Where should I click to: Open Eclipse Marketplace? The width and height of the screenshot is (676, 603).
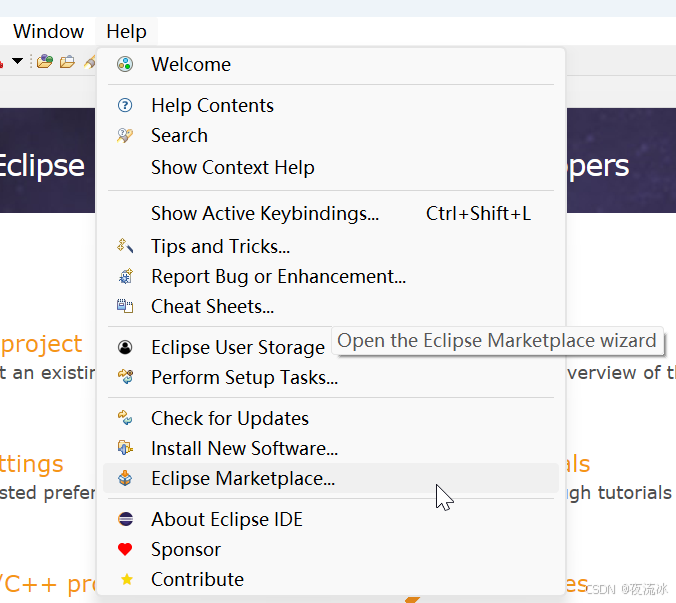click(x=331, y=478)
